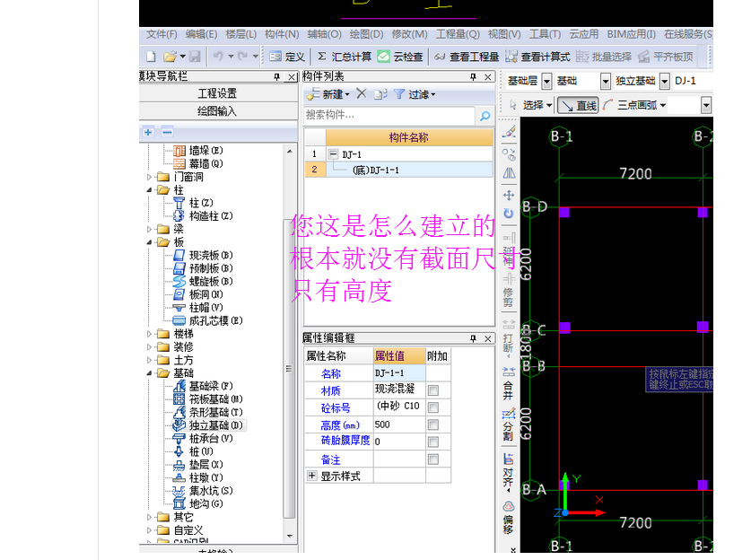Open 文件(F) menu
The width and height of the screenshot is (751, 560).
pyautogui.click(x=162, y=34)
